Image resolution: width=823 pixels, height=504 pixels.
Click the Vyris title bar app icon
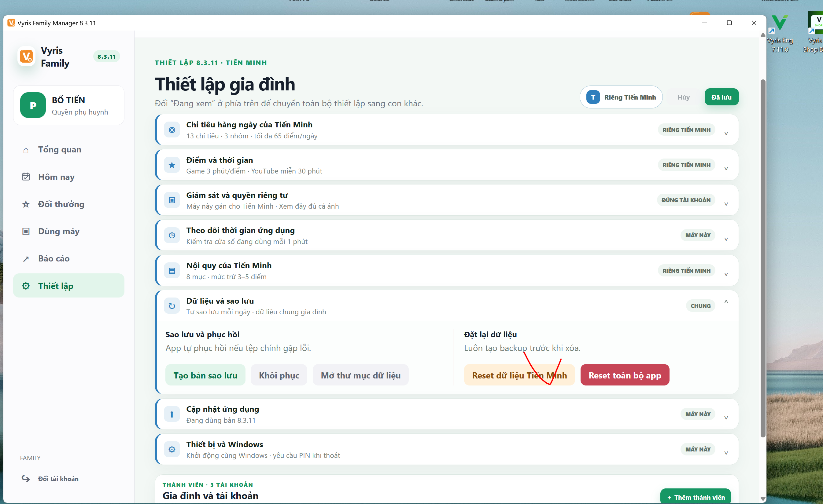point(11,23)
